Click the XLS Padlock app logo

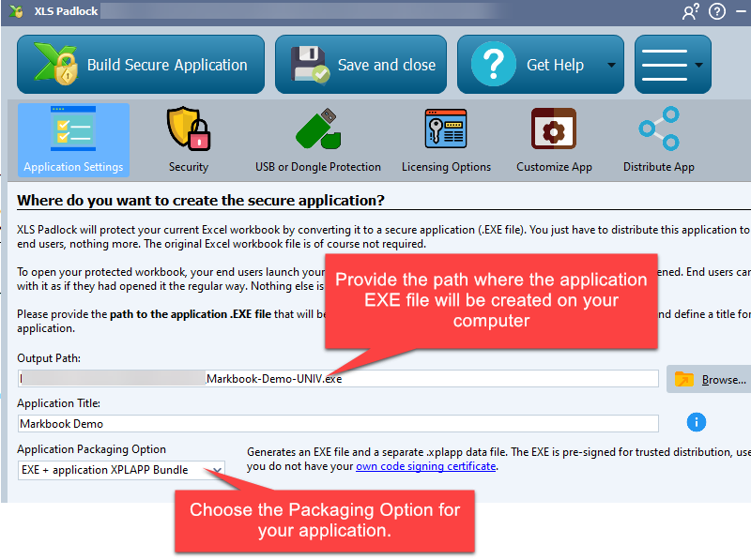pyautogui.click(x=14, y=11)
